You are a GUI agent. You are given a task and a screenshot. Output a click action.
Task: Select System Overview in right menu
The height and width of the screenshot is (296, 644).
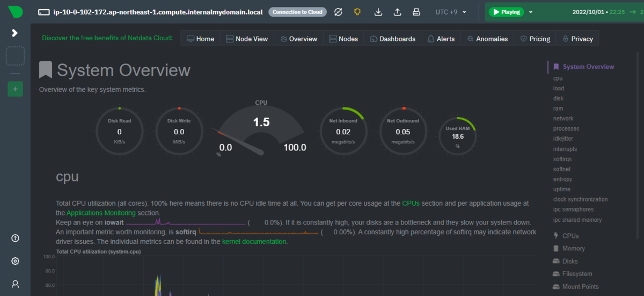pos(588,67)
